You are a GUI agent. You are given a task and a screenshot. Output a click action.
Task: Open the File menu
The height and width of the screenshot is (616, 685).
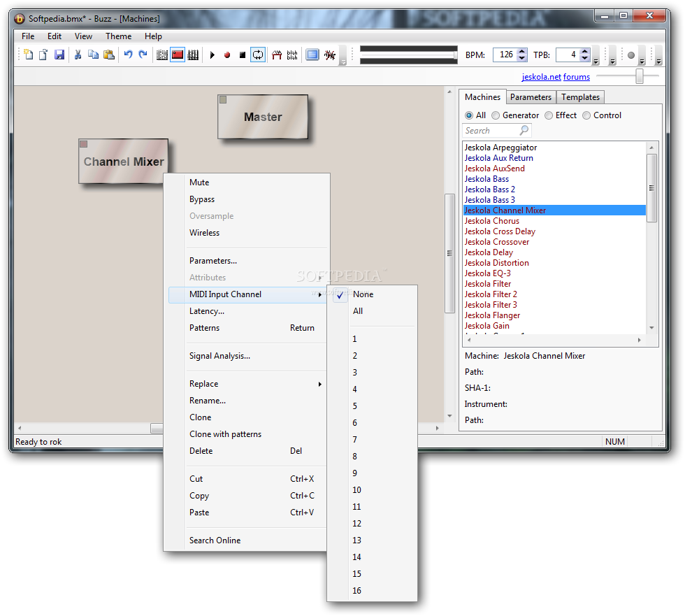tap(28, 36)
